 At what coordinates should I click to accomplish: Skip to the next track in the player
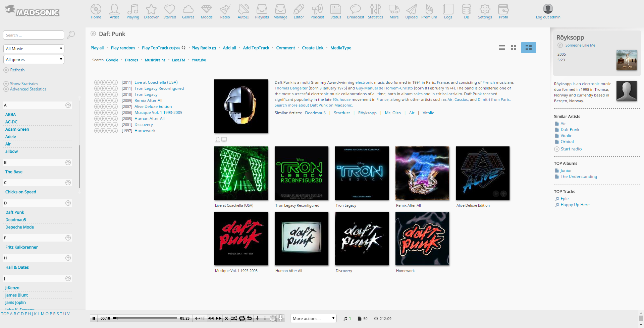(219, 319)
